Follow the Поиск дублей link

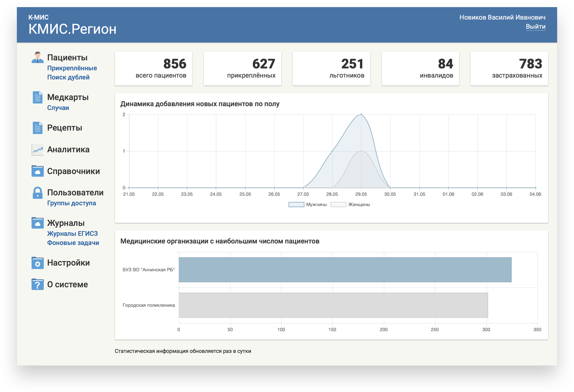point(68,77)
